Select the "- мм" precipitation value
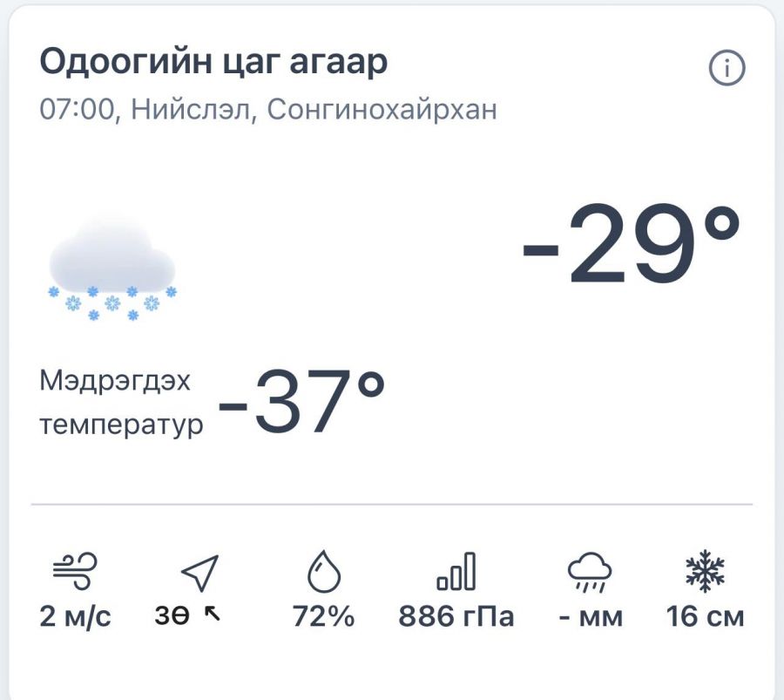Screen dimensions: 784x700 click(x=591, y=617)
